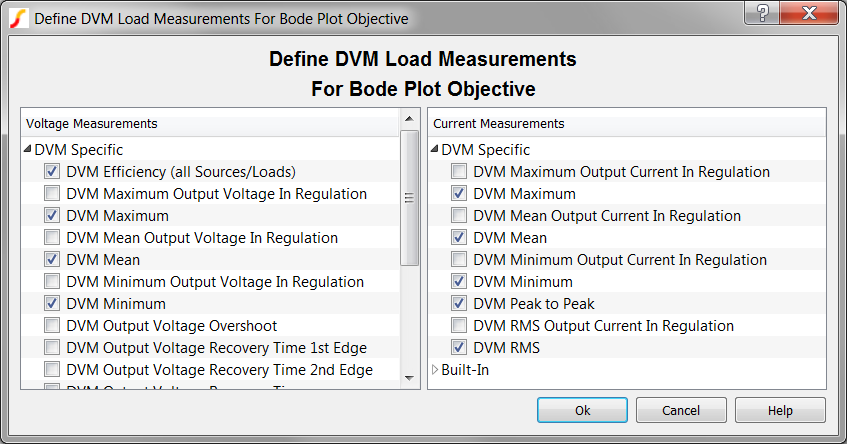Enable DVM Maximum Output Voltage In Regulation
Viewport: 847px width, 444px height.
click(x=52, y=194)
